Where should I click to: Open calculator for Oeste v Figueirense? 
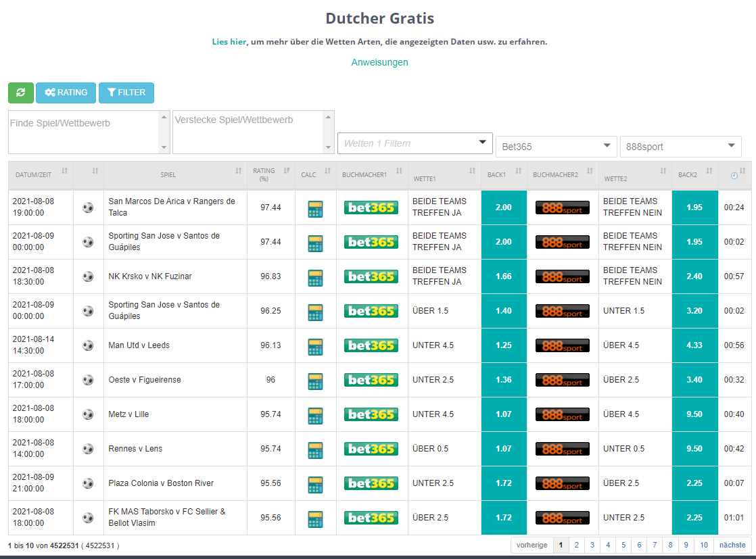315,381
